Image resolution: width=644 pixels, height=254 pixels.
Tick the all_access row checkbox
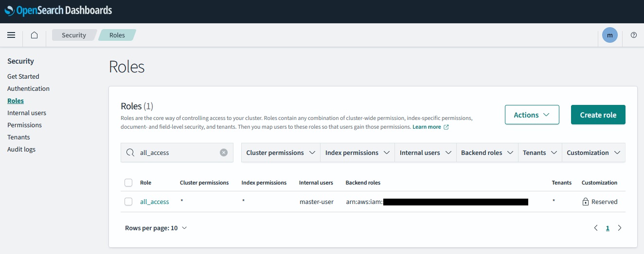128,202
